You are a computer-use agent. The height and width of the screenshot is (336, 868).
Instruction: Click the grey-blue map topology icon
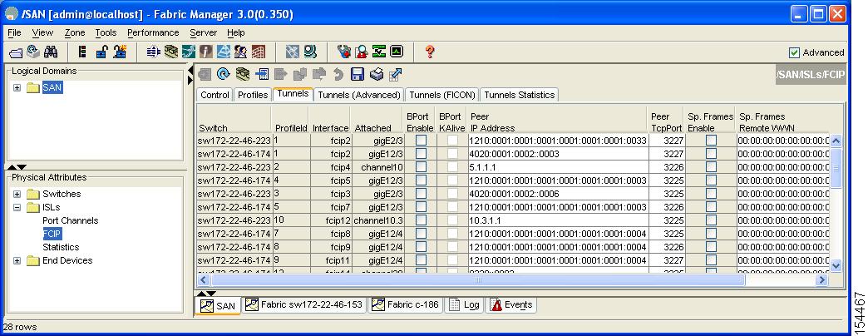tap(293, 52)
